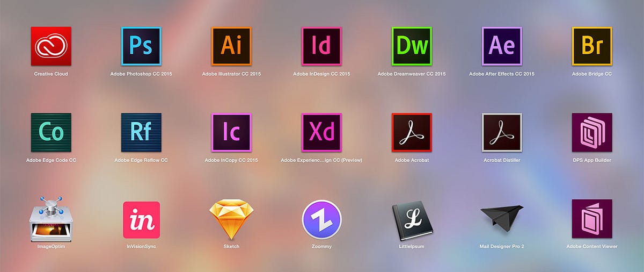Click the 'Adobe Edge Reflow CC' label
This screenshot has height=272, width=644.
141,160
